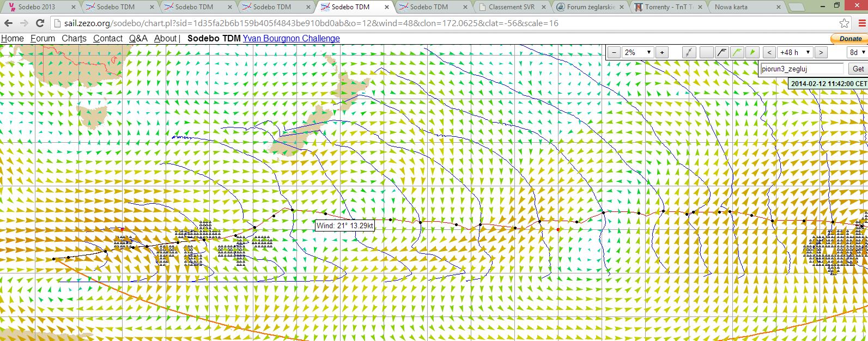The width and height of the screenshot is (868, 341).
Task: Open the 2% zoom level dropdown
Action: (x=638, y=52)
